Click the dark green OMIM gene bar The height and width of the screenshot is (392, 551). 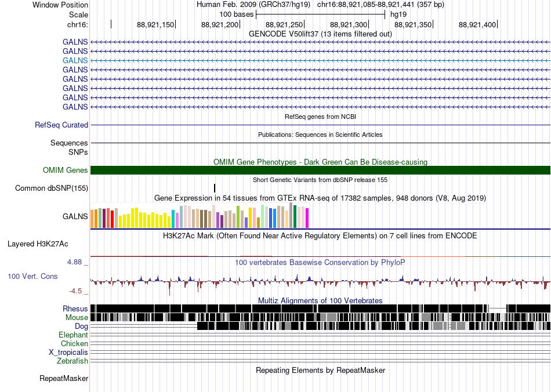pos(320,170)
